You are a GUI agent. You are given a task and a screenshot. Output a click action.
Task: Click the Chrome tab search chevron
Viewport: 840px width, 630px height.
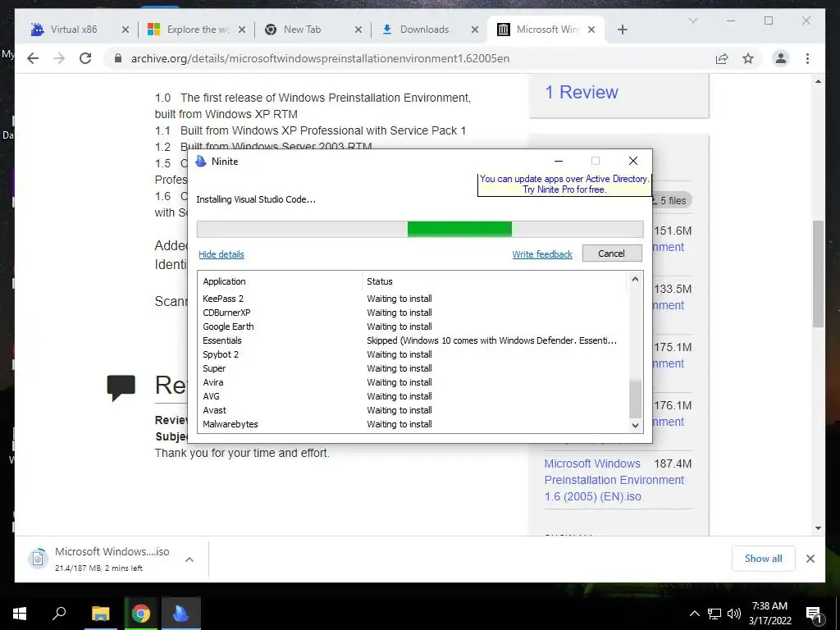(x=692, y=21)
